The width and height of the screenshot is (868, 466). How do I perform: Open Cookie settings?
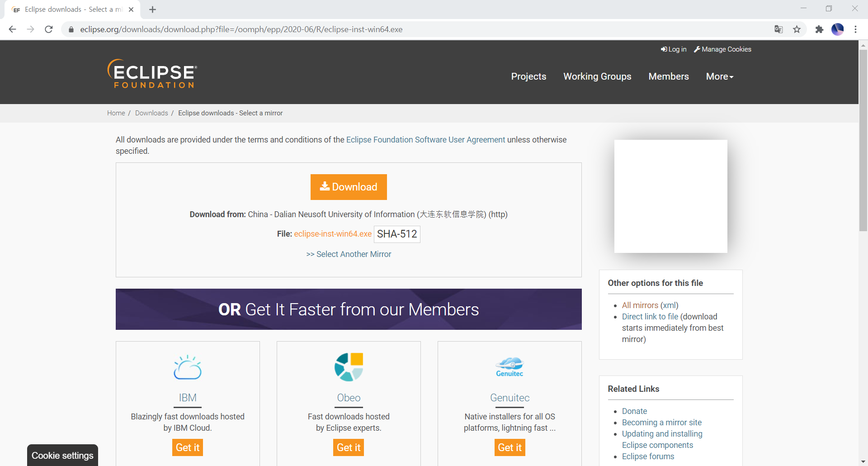pos(62,455)
